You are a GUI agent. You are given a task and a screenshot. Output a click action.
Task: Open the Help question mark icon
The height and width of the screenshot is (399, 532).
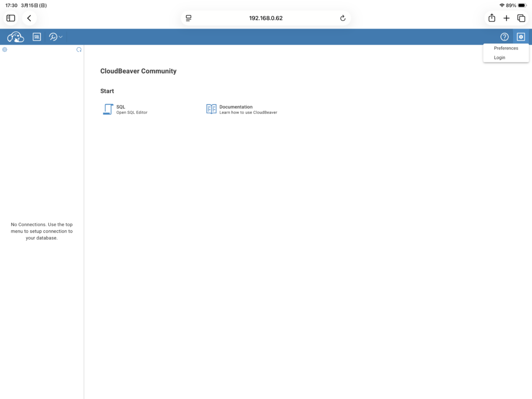coord(504,37)
